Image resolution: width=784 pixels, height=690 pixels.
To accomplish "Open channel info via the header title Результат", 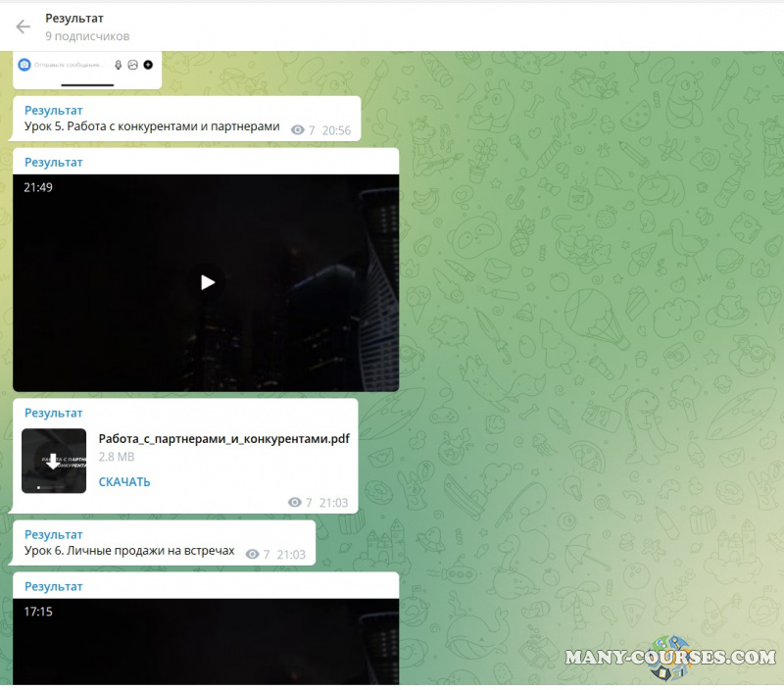I will click(x=74, y=19).
